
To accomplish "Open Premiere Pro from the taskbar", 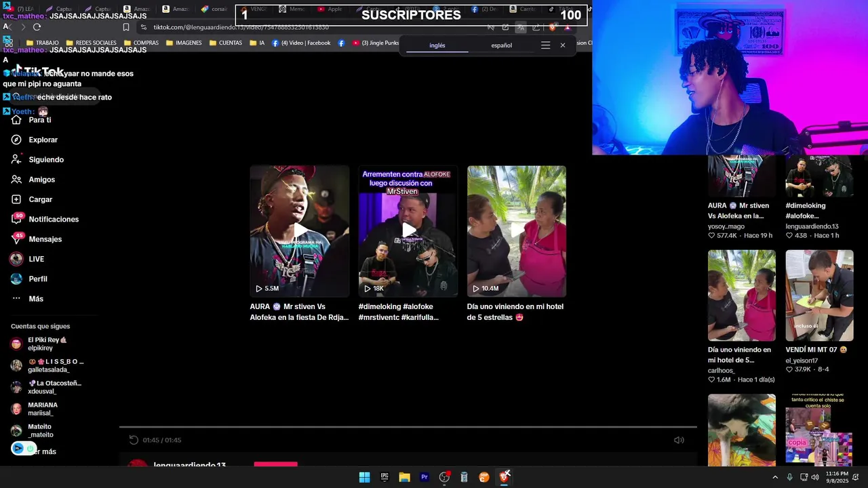I will pos(425,477).
